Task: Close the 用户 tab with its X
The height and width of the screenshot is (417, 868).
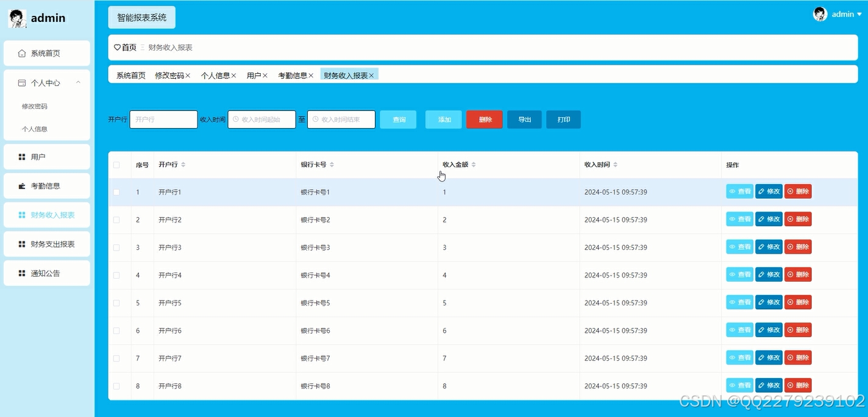Action: pos(265,76)
